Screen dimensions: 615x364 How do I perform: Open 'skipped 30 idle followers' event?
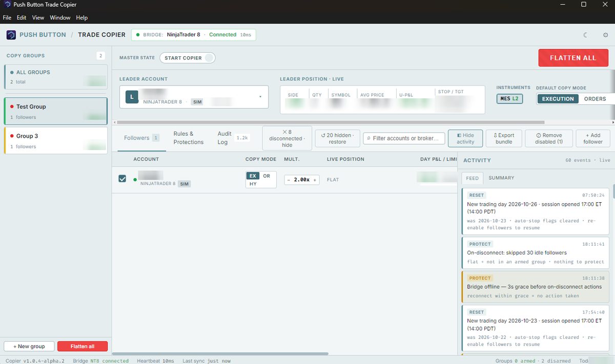tap(537, 252)
